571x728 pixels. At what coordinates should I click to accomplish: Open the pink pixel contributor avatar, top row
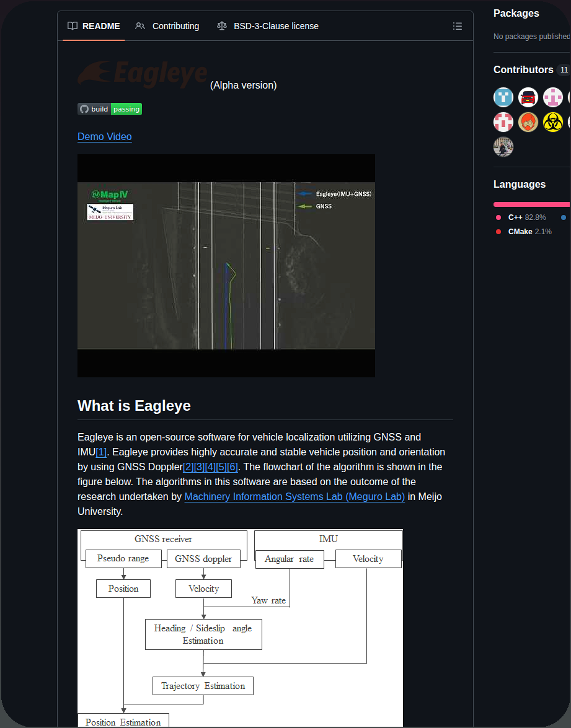[x=553, y=97]
